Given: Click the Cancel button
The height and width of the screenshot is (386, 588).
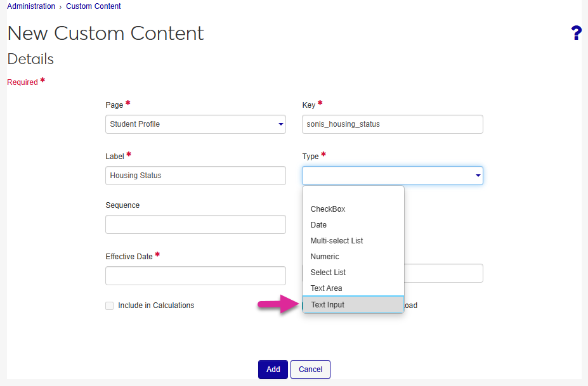Looking at the screenshot, I should 310,370.
